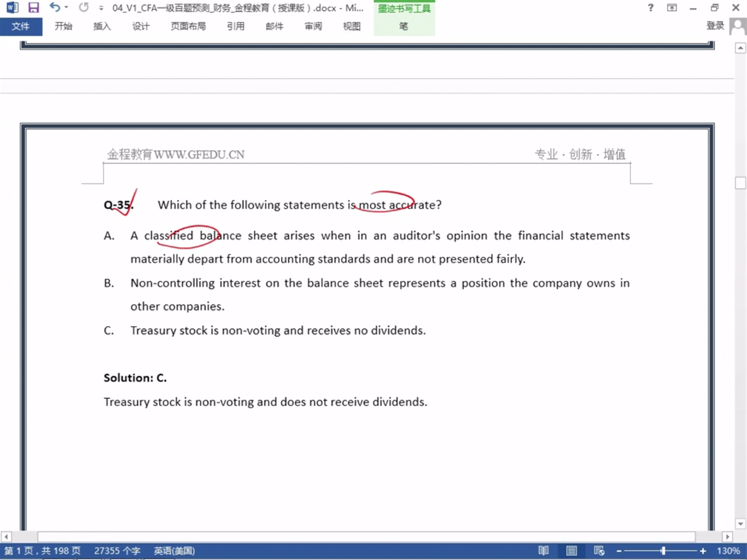Viewport: 747px width, 560px height.
Task: Open the 文件 (File) menu
Action: click(21, 26)
